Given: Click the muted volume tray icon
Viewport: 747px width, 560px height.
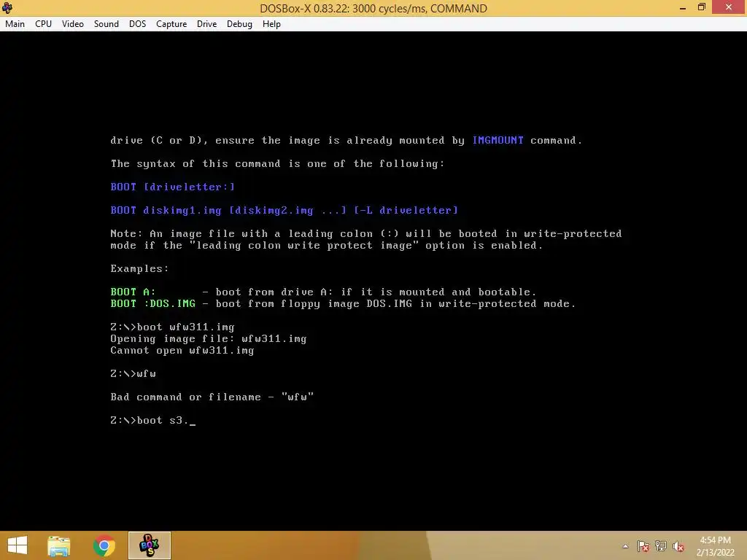Looking at the screenshot, I should click(678, 546).
